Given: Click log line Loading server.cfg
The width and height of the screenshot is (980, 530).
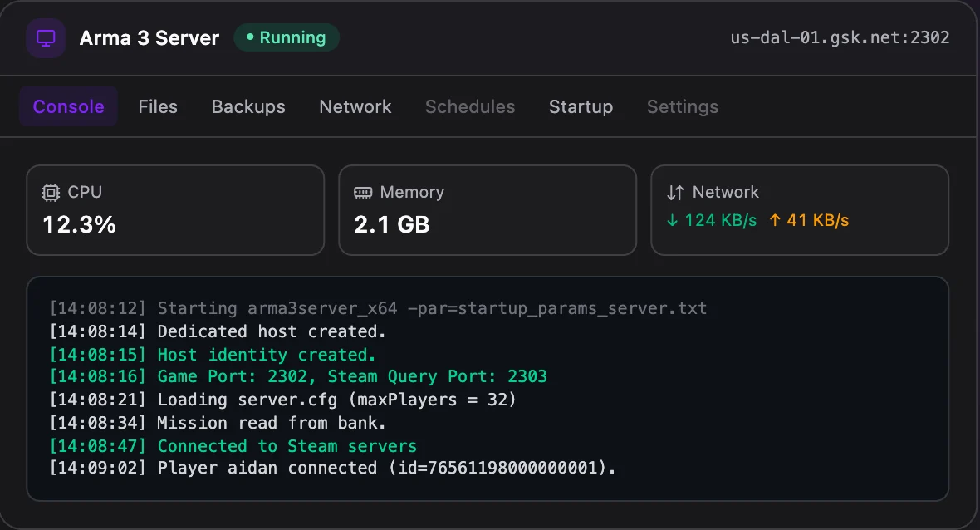Looking at the screenshot, I should (283, 400).
